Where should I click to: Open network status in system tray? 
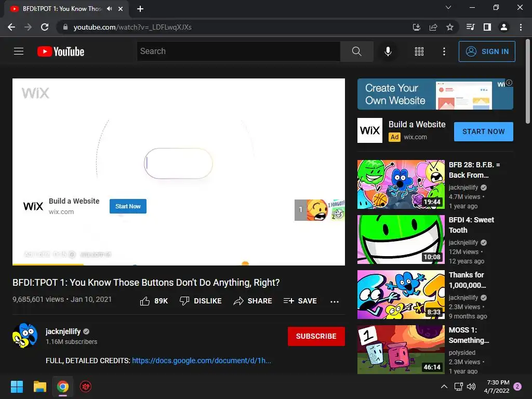[x=458, y=387]
